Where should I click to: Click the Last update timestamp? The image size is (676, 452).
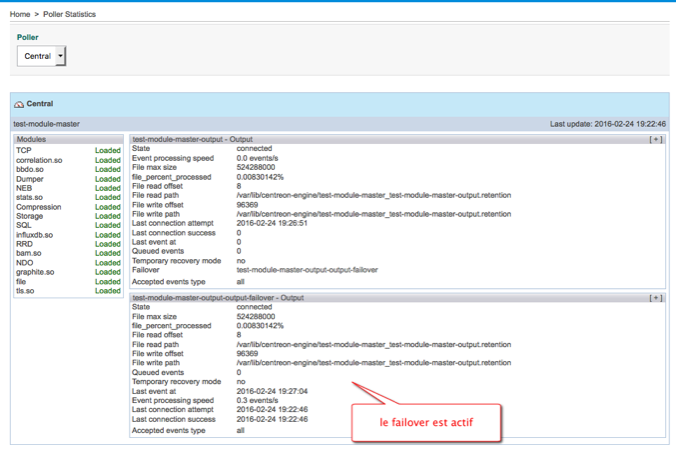(607, 124)
